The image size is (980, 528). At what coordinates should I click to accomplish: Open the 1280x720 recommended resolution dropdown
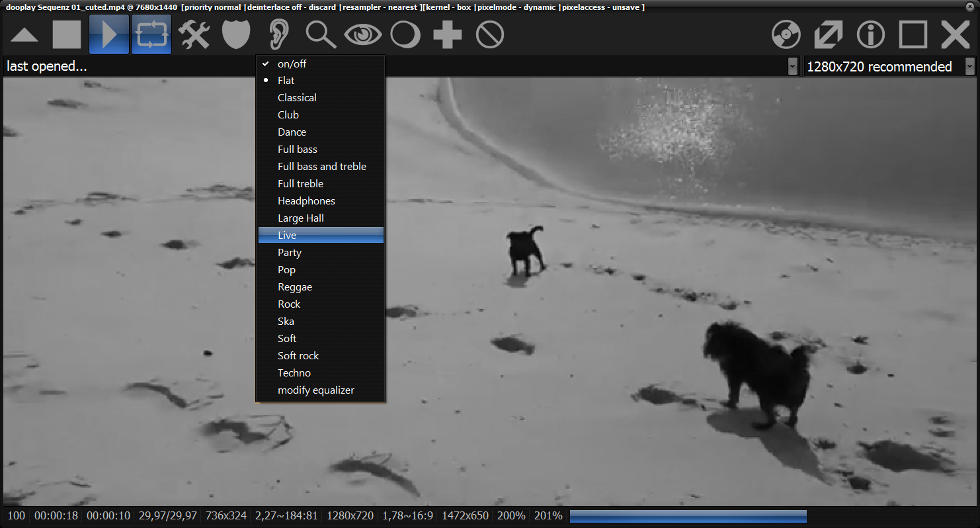point(969,67)
